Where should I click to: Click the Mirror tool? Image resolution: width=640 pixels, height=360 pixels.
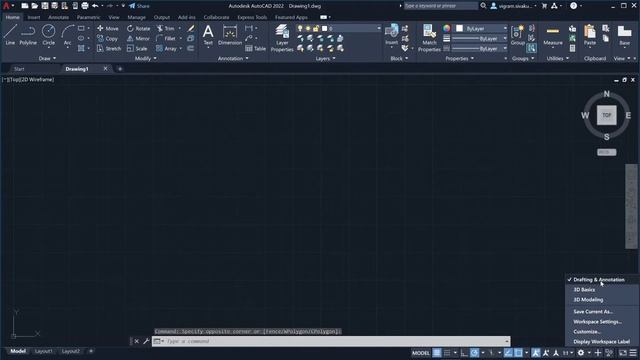coord(138,38)
